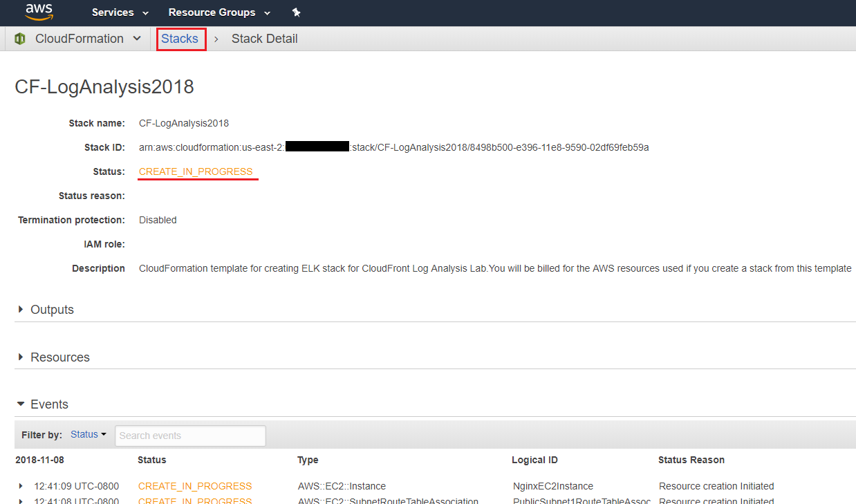Click the 2018-11-08 date header

click(x=39, y=460)
